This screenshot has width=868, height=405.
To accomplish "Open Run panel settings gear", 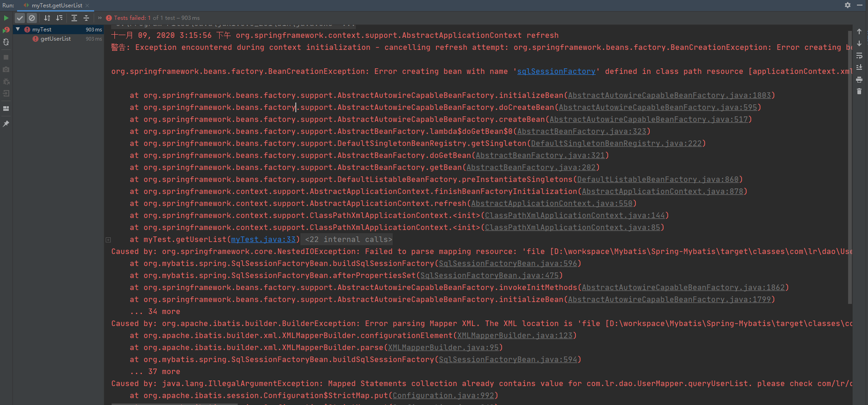I will 848,5.
